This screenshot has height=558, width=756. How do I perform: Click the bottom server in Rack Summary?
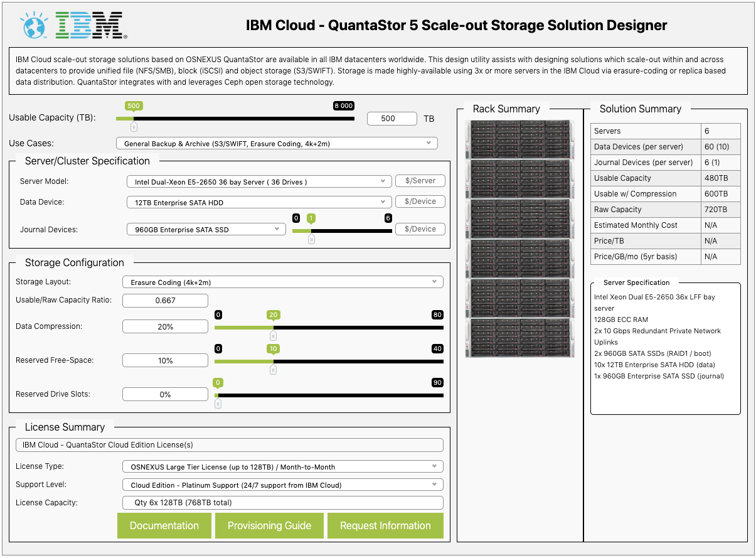520,338
